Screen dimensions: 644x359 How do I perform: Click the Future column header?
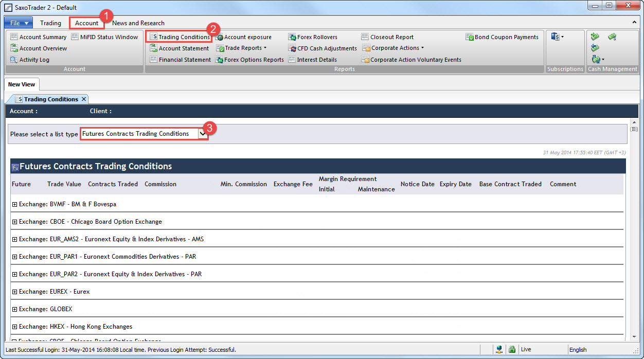click(x=21, y=184)
